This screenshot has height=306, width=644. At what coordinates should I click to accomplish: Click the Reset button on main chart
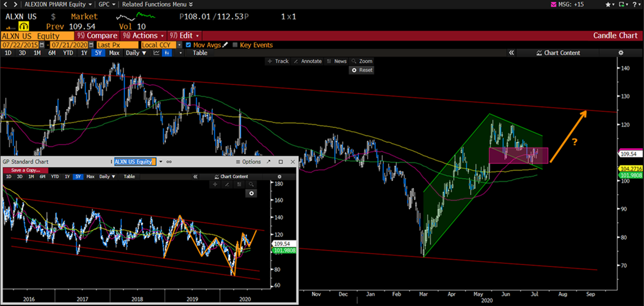coord(361,70)
